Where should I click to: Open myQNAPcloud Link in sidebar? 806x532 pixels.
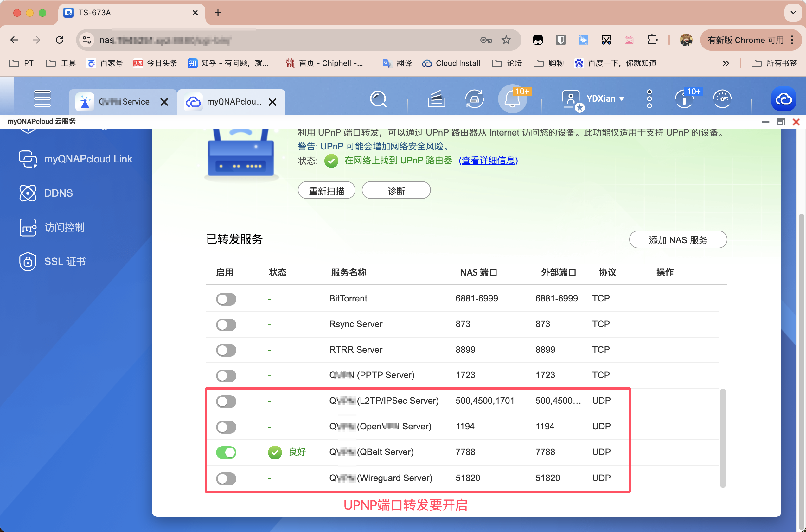[76, 159]
